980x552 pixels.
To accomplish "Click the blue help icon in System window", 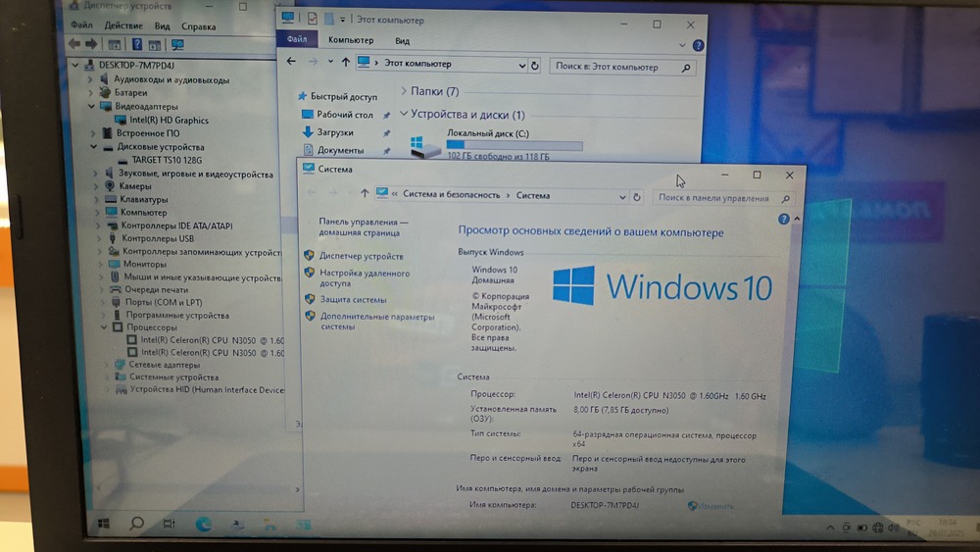I will (x=783, y=221).
